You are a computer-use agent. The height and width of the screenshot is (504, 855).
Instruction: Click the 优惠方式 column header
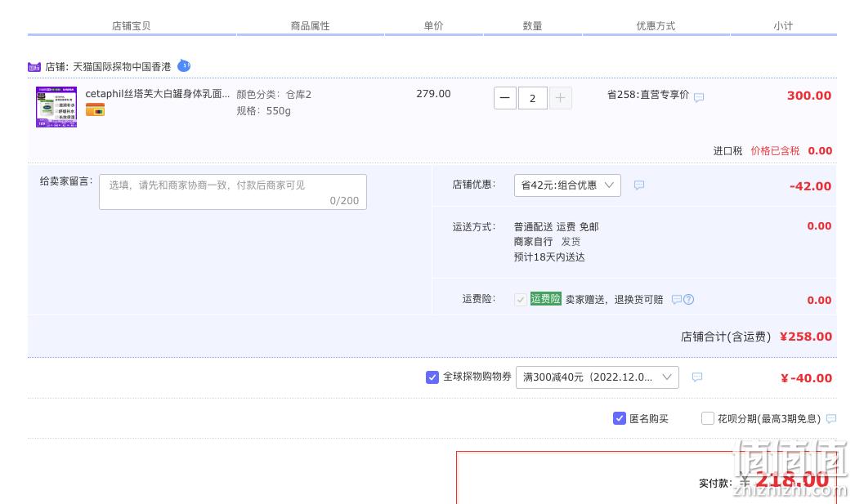656,25
